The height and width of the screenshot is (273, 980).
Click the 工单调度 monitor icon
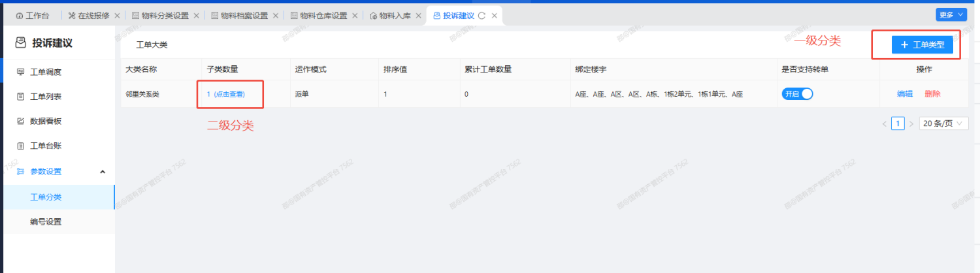click(x=20, y=72)
